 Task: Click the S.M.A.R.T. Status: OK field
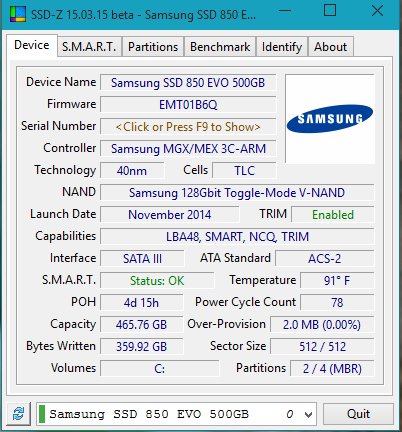pyautogui.click(x=157, y=281)
